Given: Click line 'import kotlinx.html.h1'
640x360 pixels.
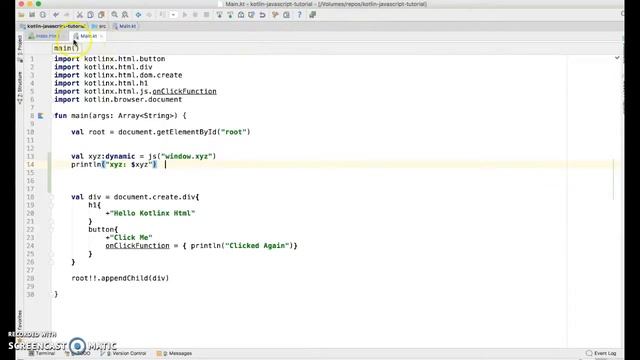Looking at the screenshot, I should point(101,83).
